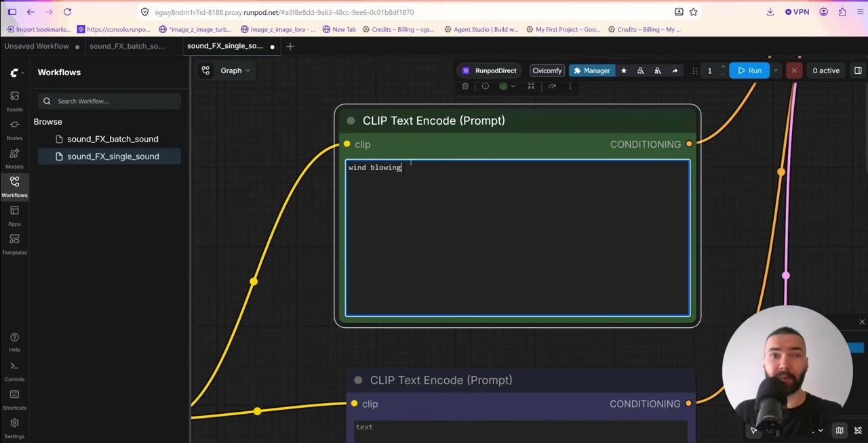The height and width of the screenshot is (443, 868).
Task: Toggle the browser sidebar button
Action: (x=12, y=12)
